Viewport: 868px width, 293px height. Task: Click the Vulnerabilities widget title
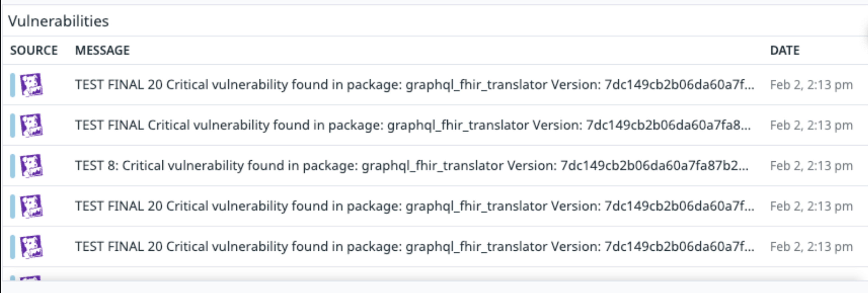pyautogui.click(x=58, y=21)
